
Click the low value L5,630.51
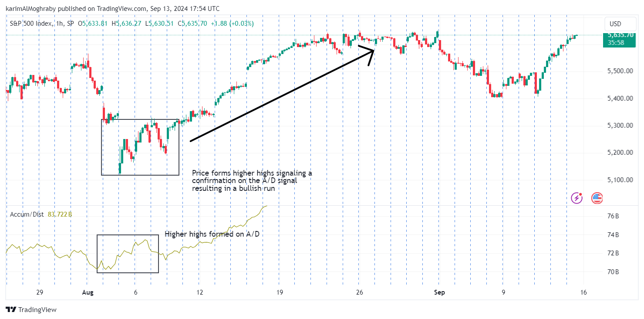pyautogui.click(x=160, y=24)
